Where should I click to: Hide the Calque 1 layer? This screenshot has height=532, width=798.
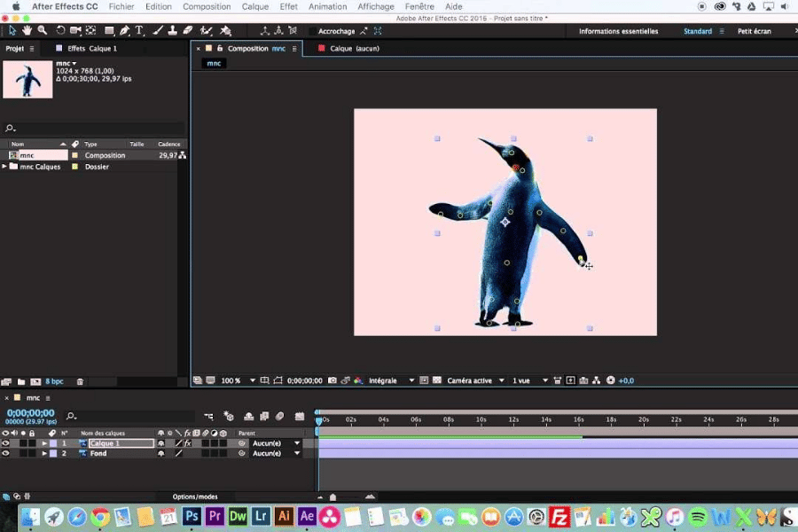[x=6, y=443]
